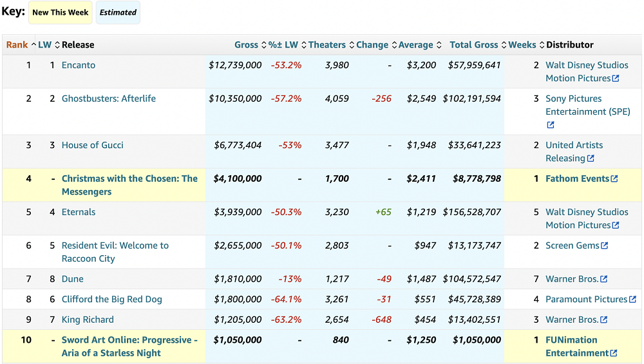Click external link icon after FUNimation Entertainment
The height and width of the screenshot is (364, 644).
pos(614,354)
